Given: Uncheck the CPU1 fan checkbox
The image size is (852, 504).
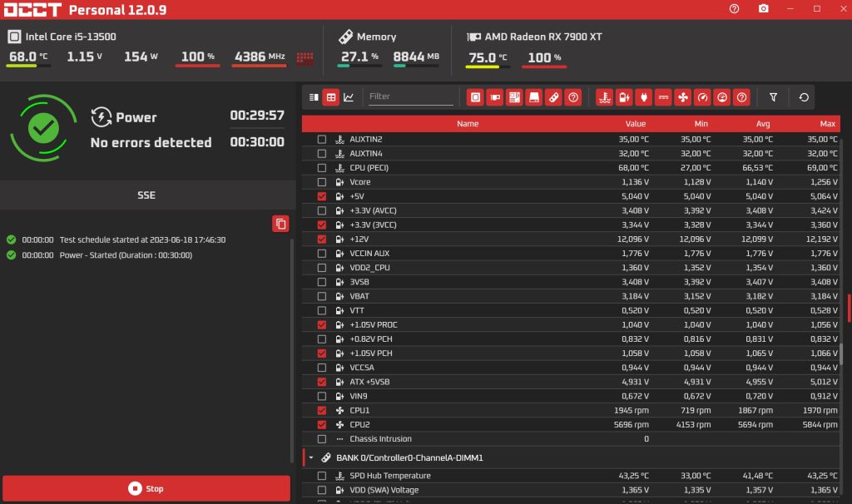Looking at the screenshot, I should (x=322, y=411).
